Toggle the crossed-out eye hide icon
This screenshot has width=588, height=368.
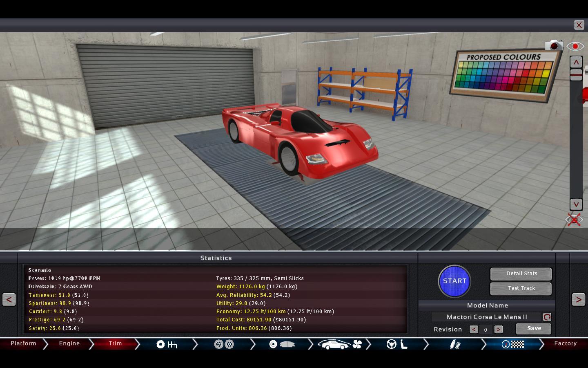tap(574, 220)
